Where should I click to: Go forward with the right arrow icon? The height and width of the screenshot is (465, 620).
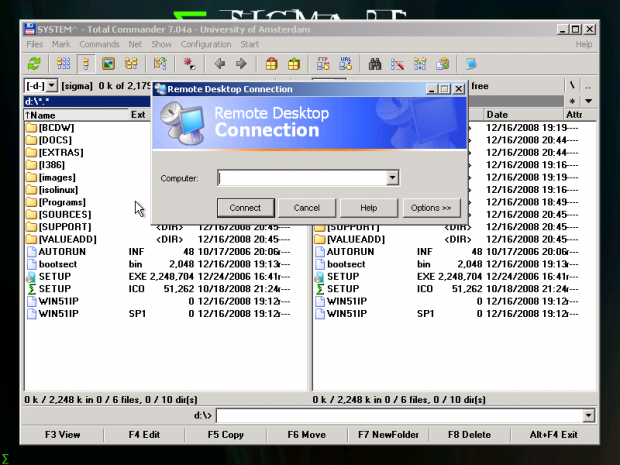241,64
